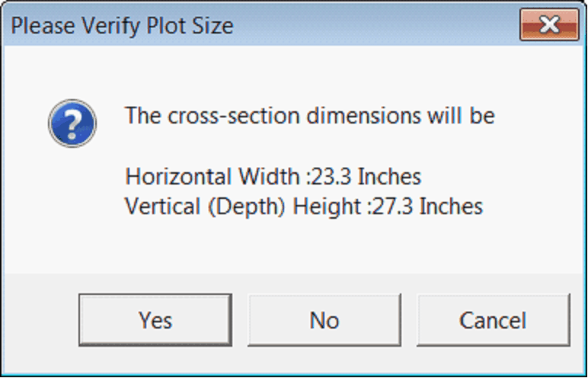Click the Horizontal Width 23.3 Inches text
The width and height of the screenshot is (588, 378).
(x=273, y=177)
